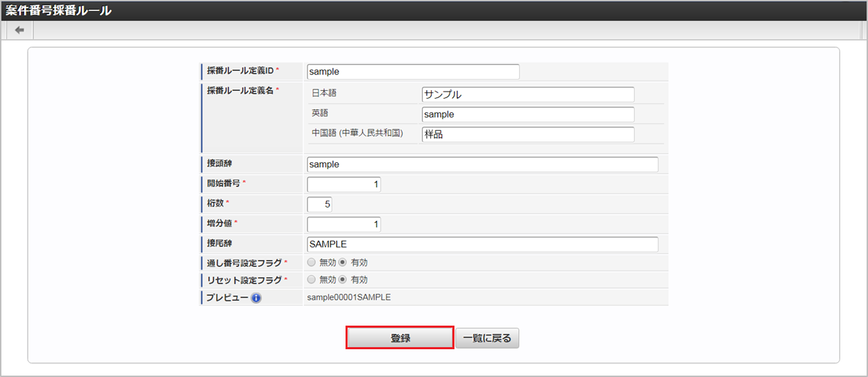Select 有効 for リセット設定フラグ

[x=343, y=280]
